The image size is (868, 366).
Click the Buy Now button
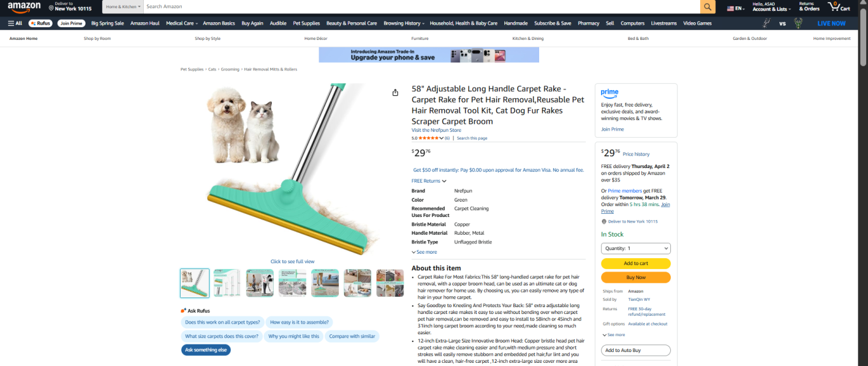[635, 277]
